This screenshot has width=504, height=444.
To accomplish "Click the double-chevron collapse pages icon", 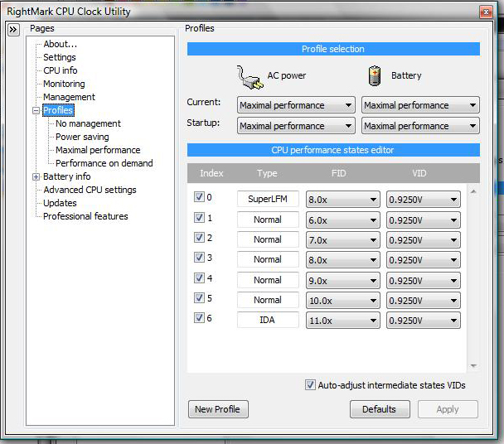I will [13, 30].
